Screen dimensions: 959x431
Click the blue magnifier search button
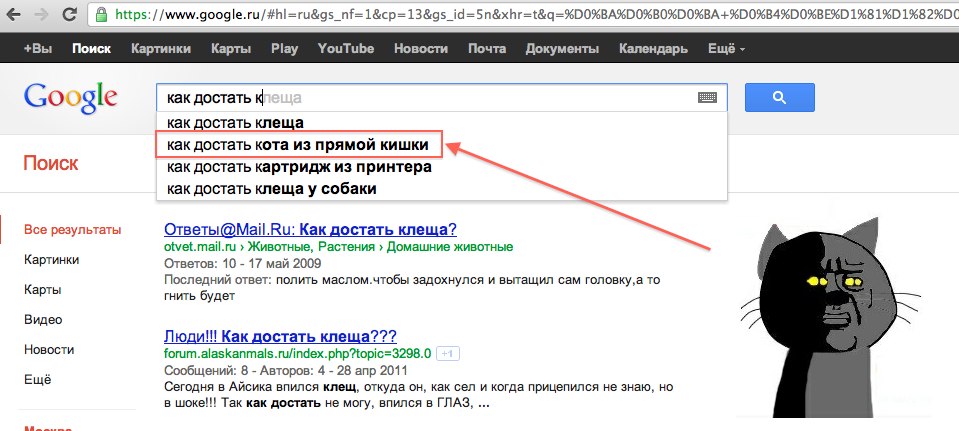tap(779, 97)
